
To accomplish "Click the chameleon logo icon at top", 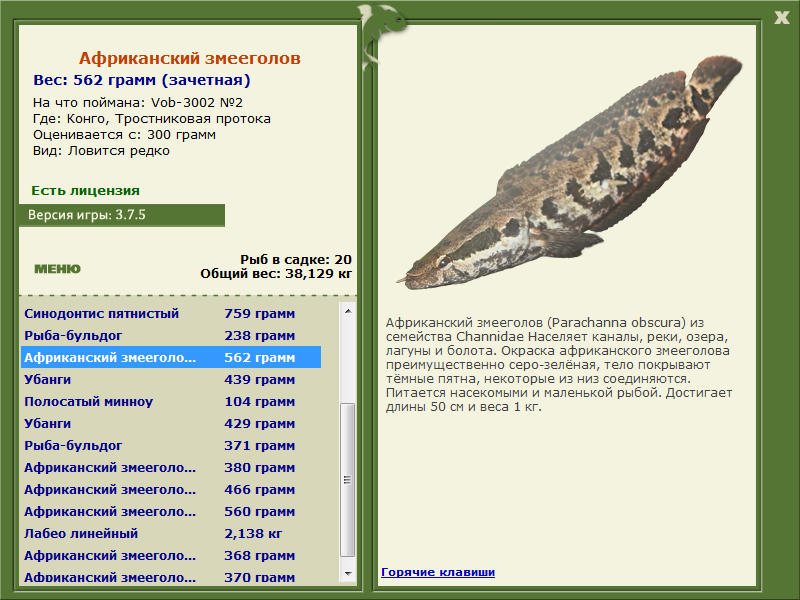I will tap(380, 33).
